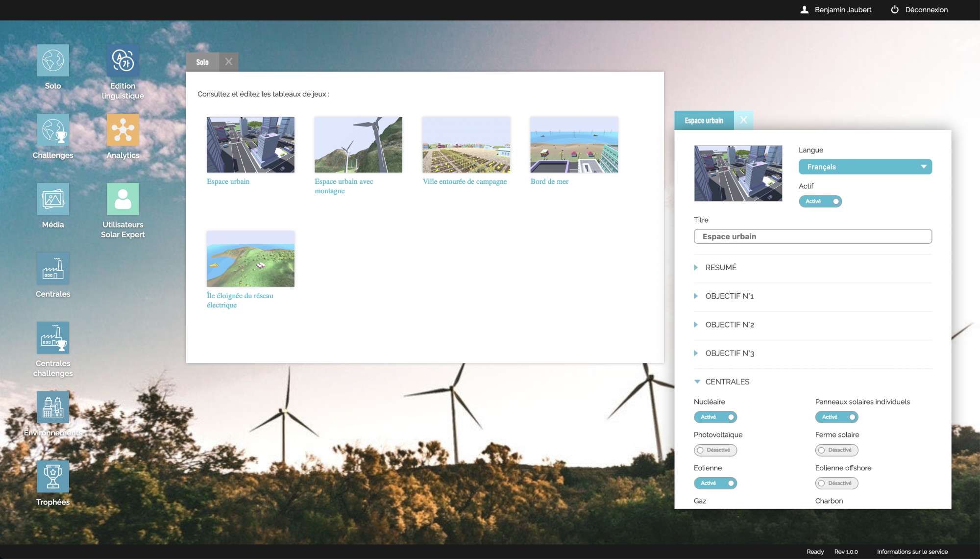The width and height of the screenshot is (980, 559).
Task: Open the Centrales challenges icon
Action: point(53,338)
